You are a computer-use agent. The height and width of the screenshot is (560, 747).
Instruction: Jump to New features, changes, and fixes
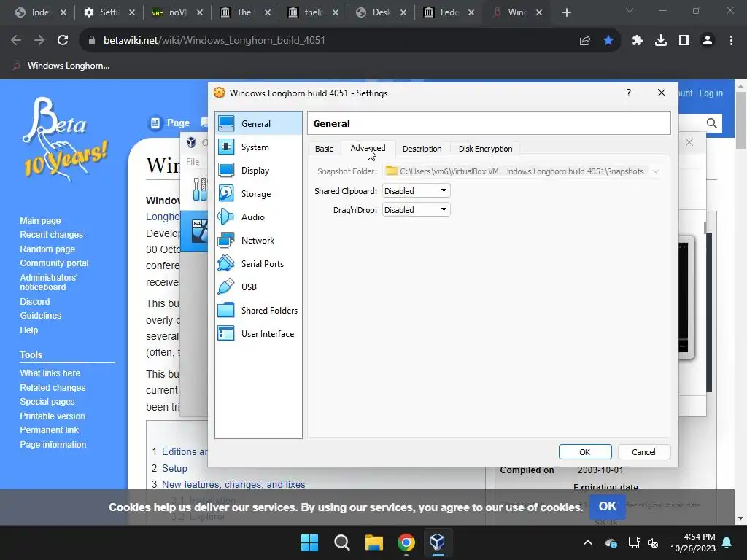pyautogui.click(x=233, y=485)
